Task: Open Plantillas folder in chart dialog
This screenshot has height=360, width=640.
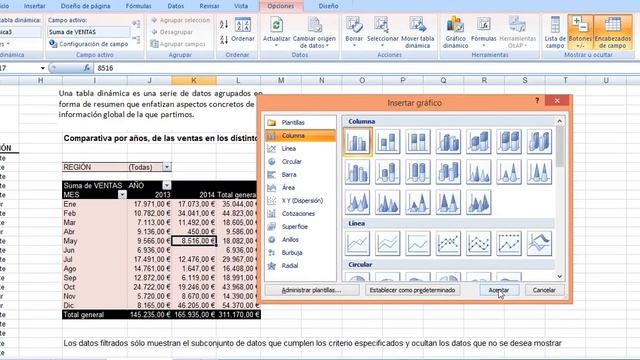Action: click(x=300, y=122)
